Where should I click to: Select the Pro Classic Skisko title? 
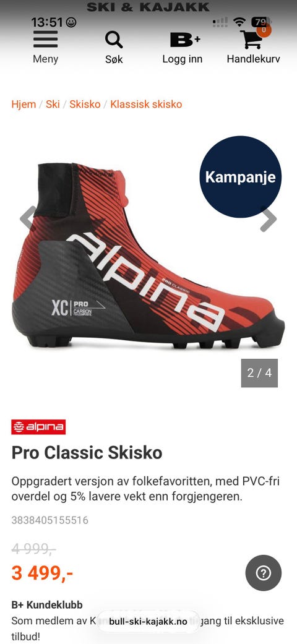tap(87, 453)
